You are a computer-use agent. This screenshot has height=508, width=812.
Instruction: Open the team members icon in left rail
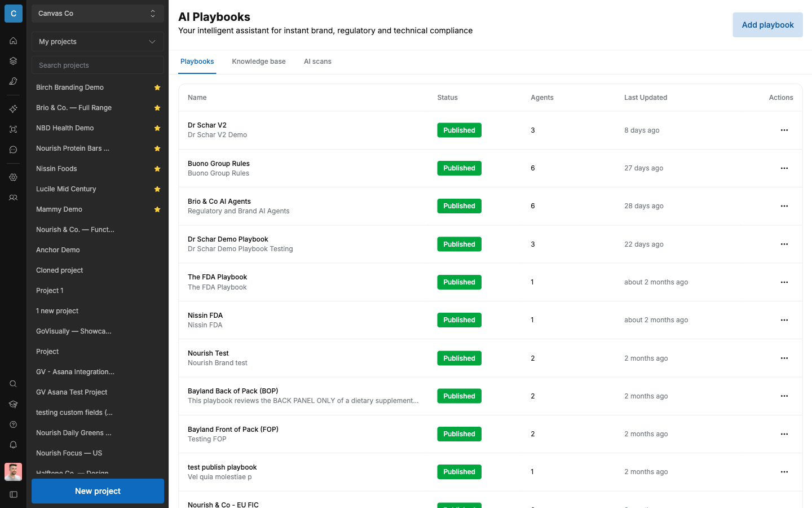[x=13, y=198]
